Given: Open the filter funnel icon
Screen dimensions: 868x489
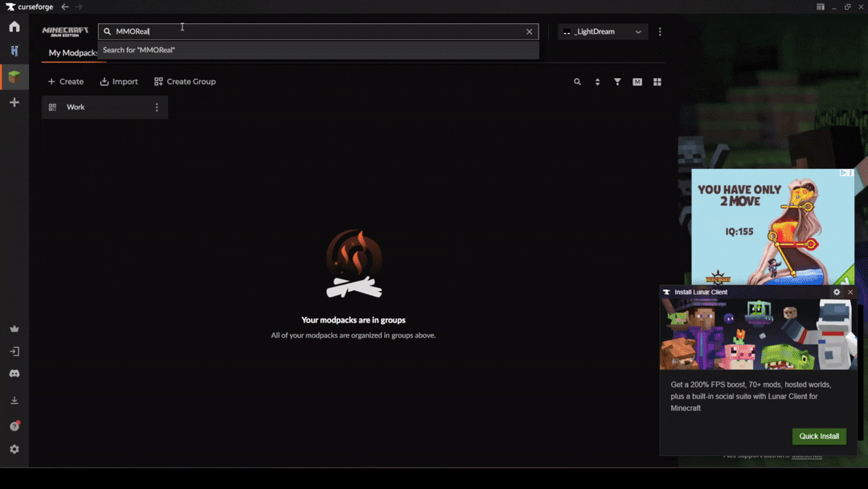Looking at the screenshot, I should (x=617, y=82).
